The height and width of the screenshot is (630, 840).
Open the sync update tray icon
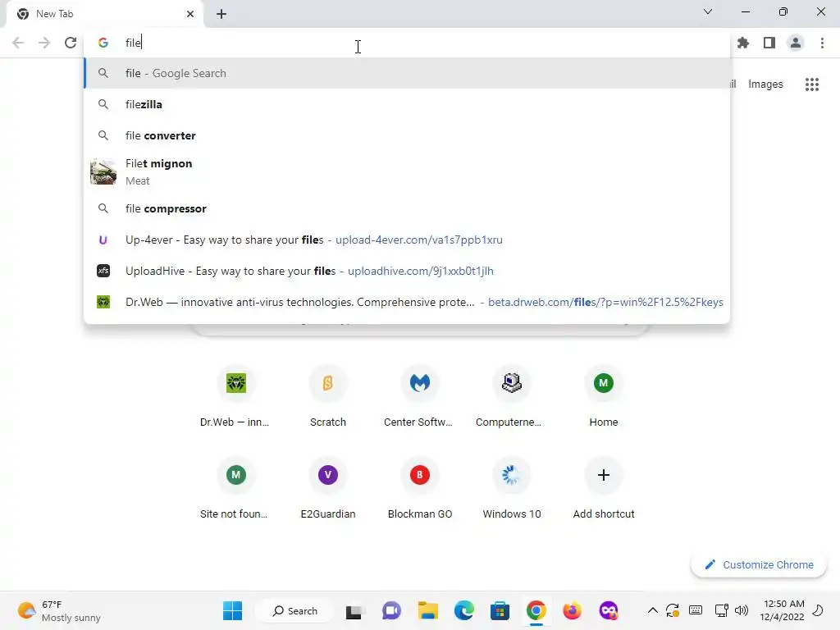(673, 610)
